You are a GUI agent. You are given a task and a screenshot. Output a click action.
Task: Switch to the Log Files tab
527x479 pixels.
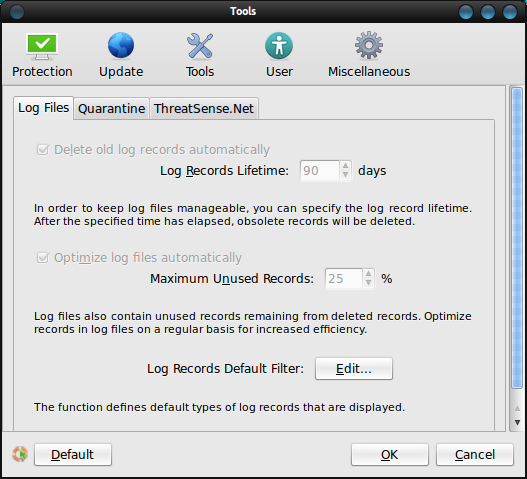[43, 108]
